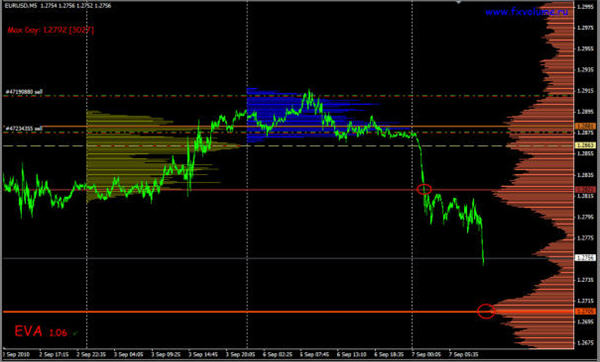Screen dimensions: 600x362
Task: Select the yellow price tag 1.2863
Action: [585, 145]
